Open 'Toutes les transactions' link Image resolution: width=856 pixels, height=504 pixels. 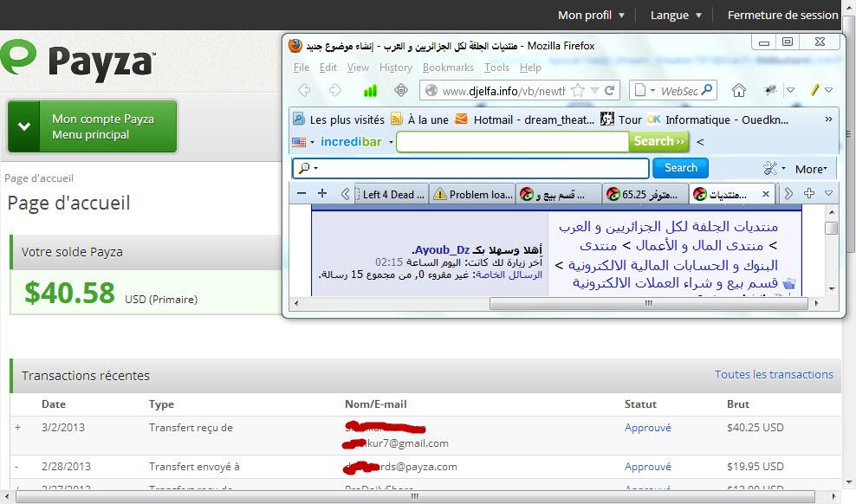point(774,375)
